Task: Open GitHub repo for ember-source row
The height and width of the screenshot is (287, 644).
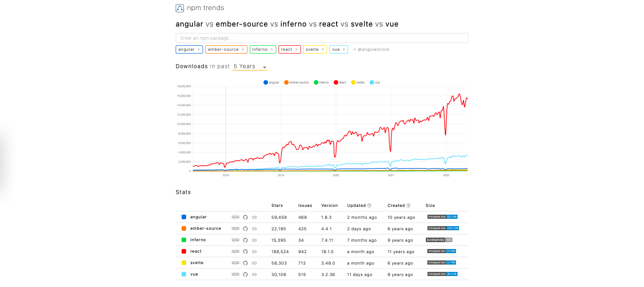Action: 245,228
